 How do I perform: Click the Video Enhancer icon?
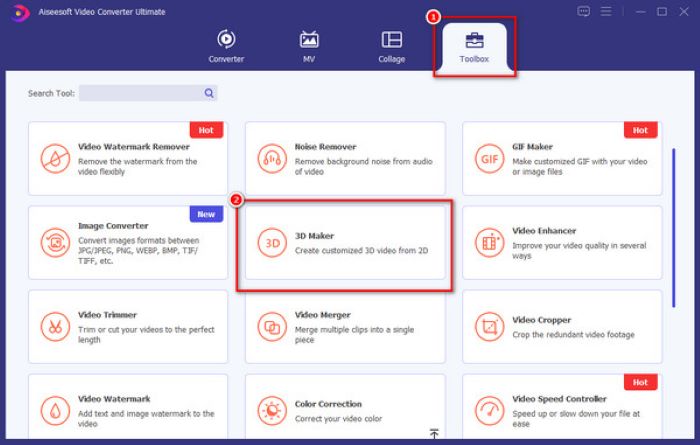[489, 243]
